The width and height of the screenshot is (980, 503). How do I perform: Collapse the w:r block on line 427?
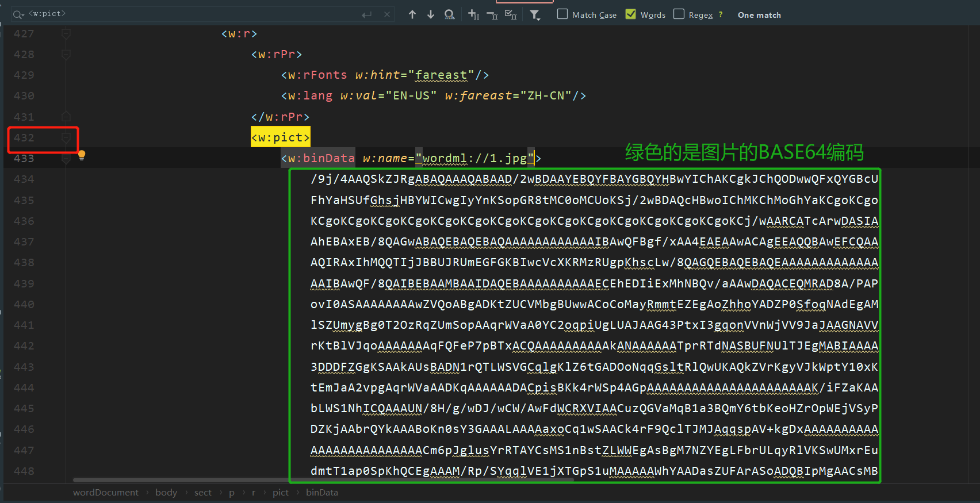(66, 34)
